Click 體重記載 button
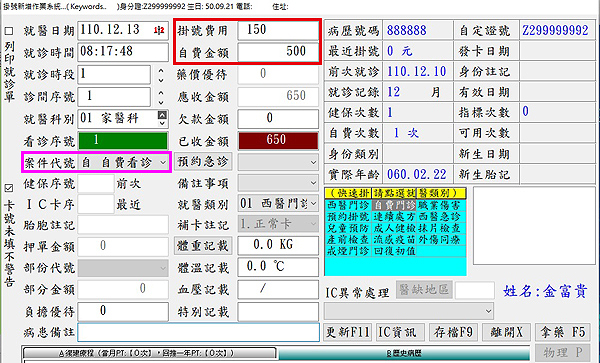The image size is (600, 363). (x=203, y=246)
